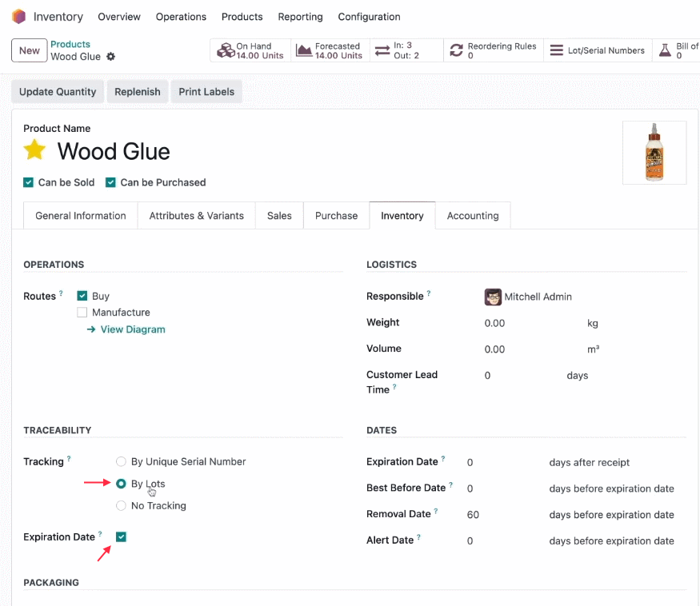This screenshot has height=606, width=700.
Task: Open the Responsible help question mark
Action: click(x=429, y=293)
